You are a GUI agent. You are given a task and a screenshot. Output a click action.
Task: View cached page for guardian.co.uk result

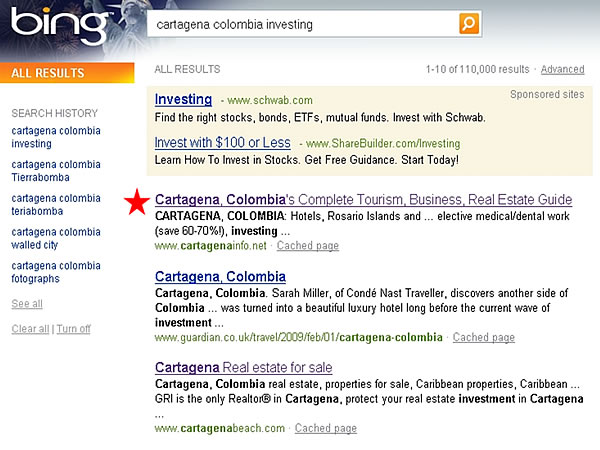[484, 338]
